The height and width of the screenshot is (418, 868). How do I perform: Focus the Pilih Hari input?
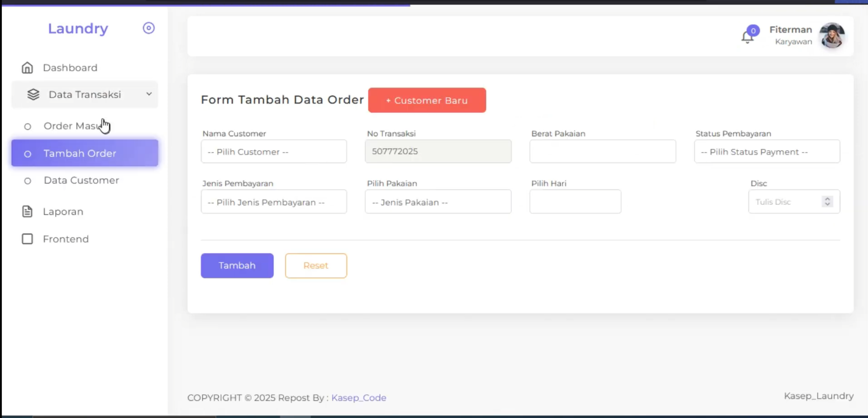click(575, 202)
